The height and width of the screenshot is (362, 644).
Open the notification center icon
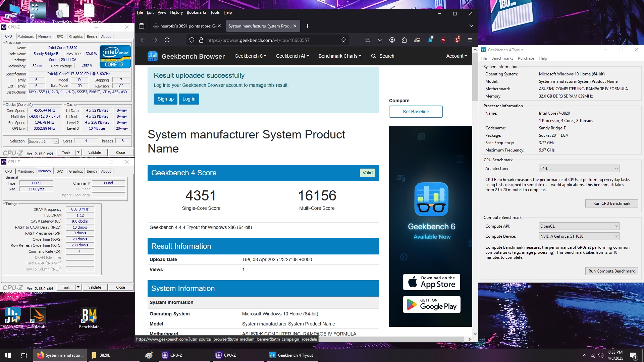(633, 356)
